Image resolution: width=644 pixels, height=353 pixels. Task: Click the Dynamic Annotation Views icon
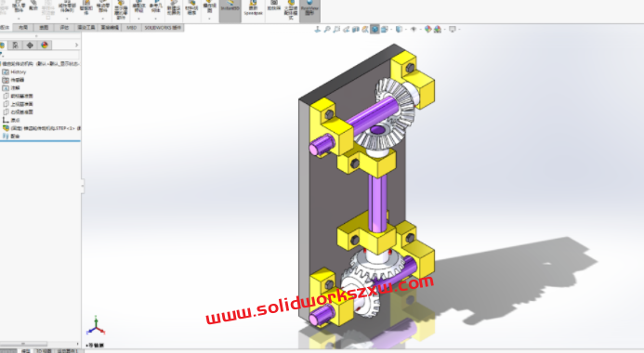tap(365, 29)
